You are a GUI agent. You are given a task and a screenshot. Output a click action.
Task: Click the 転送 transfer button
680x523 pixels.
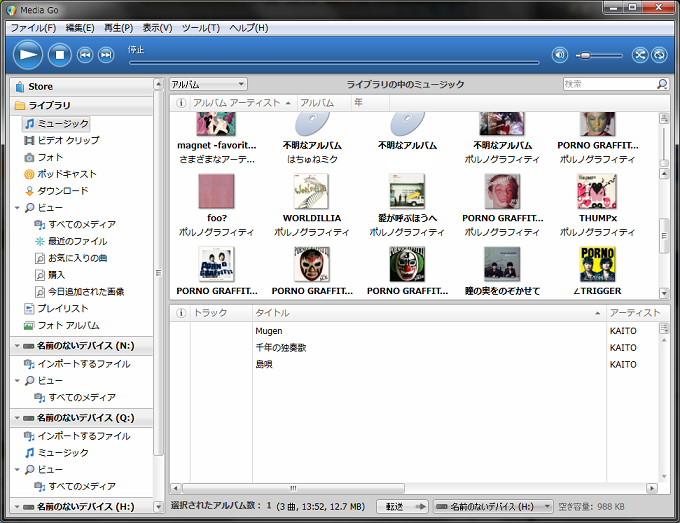coord(402,507)
